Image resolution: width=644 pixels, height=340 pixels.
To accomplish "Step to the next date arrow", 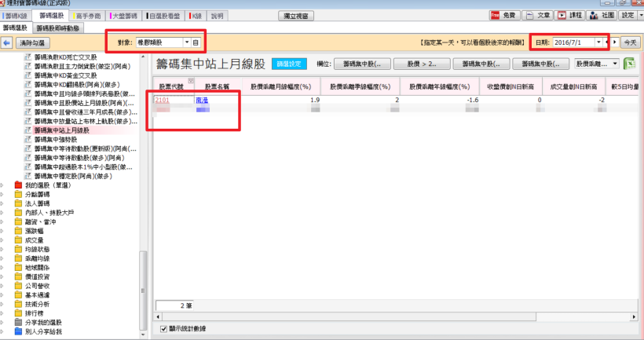I will tap(614, 42).
